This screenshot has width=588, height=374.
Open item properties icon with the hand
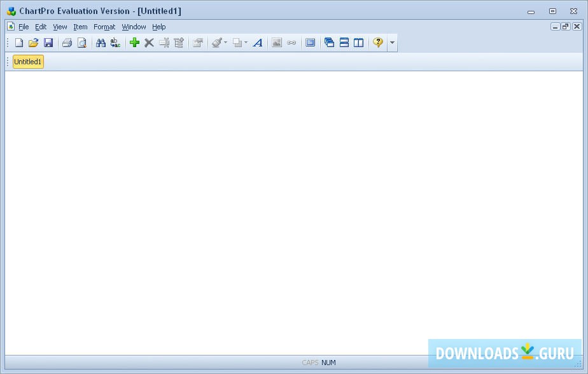point(198,43)
